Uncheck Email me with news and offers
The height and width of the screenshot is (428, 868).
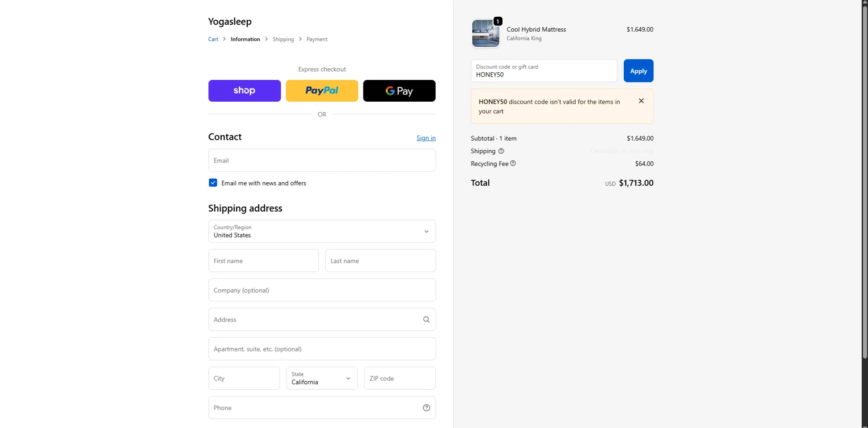[213, 183]
